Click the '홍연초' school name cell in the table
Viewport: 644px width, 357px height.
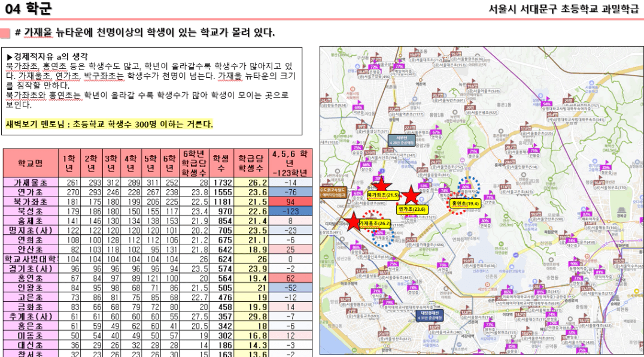point(31,278)
